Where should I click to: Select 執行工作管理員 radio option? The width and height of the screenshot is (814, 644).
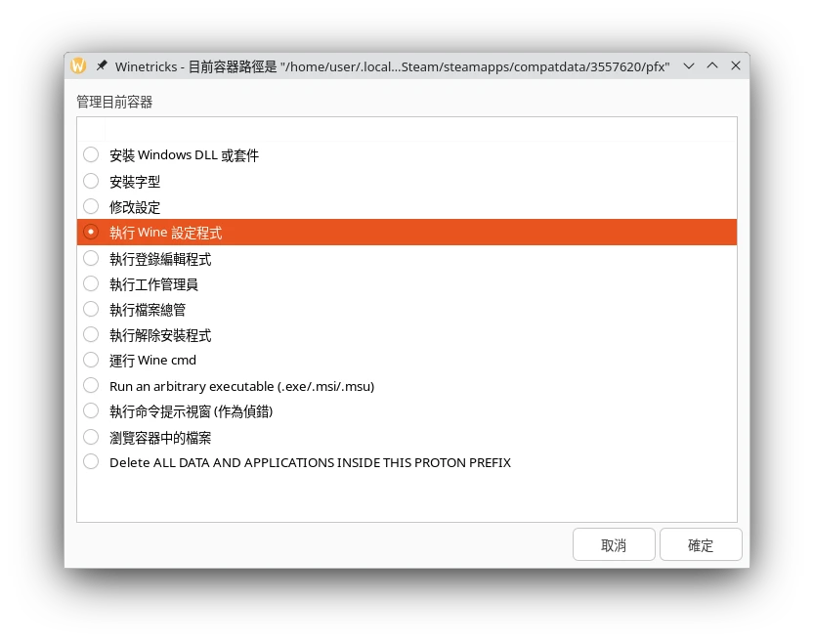(x=91, y=284)
